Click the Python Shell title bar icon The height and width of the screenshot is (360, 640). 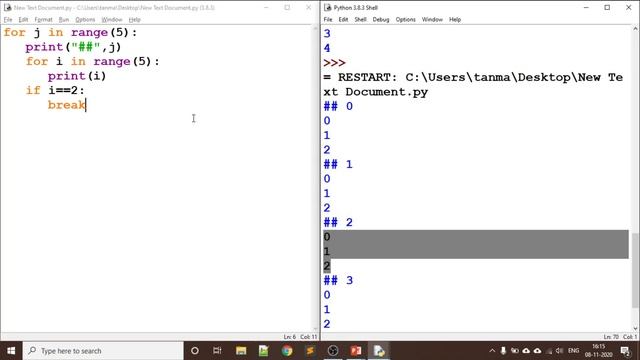click(328, 7)
